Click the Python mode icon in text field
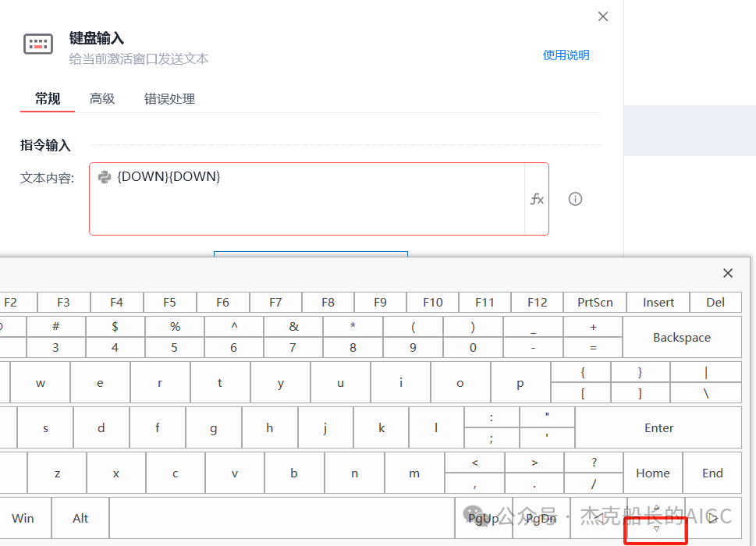Image resolution: width=756 pixels, height=546 pixels. [105, 177]
